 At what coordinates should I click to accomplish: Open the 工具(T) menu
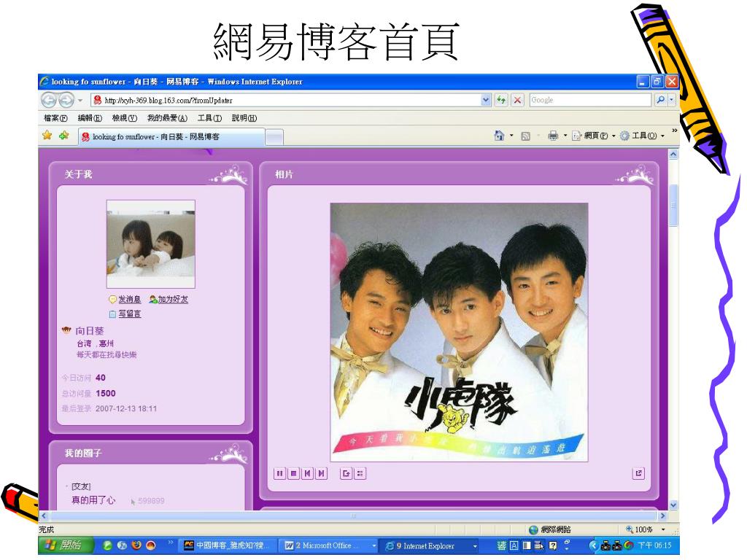click(x=209, y=118)
